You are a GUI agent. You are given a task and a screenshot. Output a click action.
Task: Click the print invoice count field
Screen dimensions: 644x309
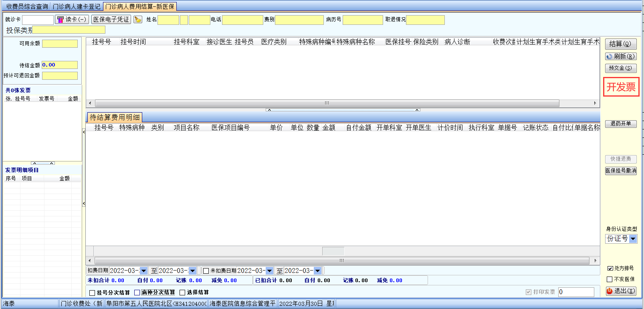tap(576, 292)
